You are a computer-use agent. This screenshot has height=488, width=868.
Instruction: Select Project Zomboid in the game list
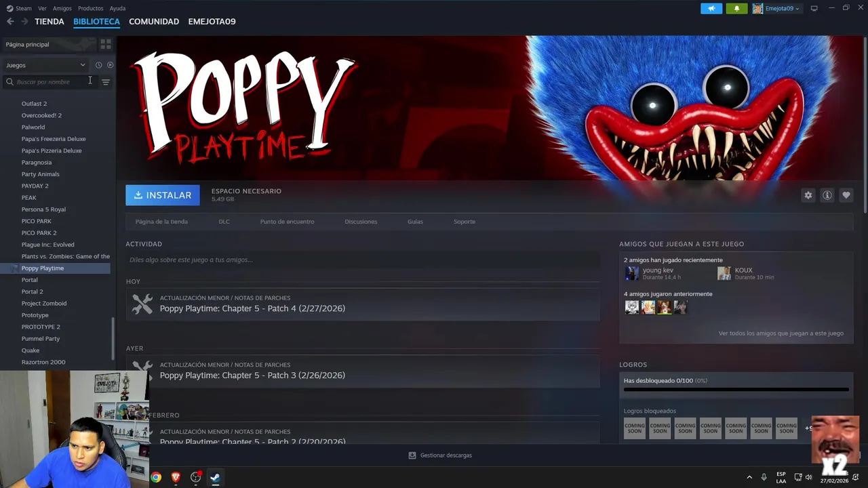[44, 304]
